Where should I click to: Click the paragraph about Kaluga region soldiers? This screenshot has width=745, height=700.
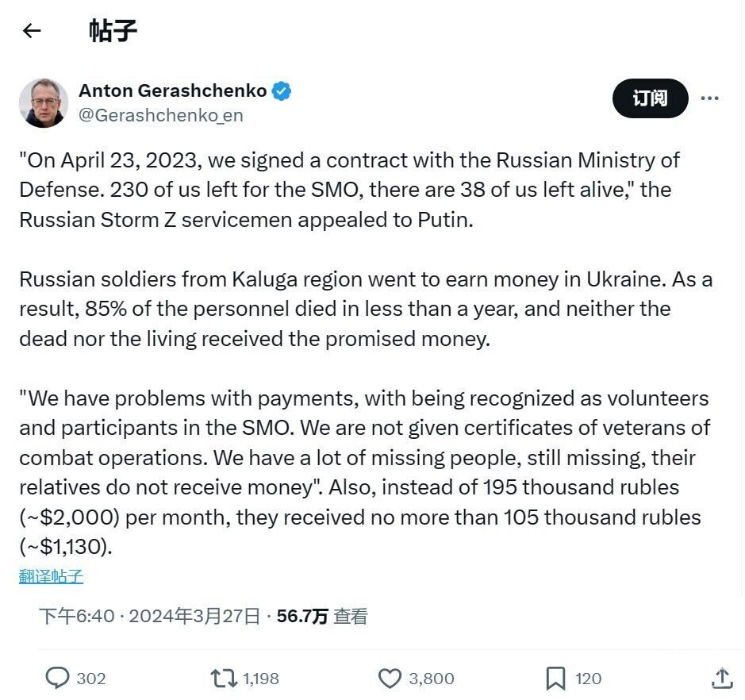[365, 309]
